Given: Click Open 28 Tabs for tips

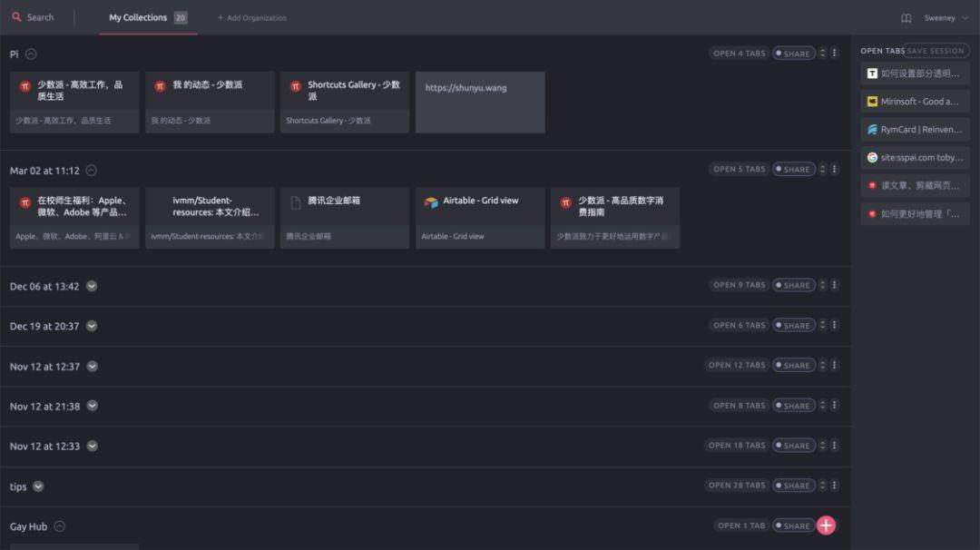Looking at the screenshot, I should tap(736, 485).
